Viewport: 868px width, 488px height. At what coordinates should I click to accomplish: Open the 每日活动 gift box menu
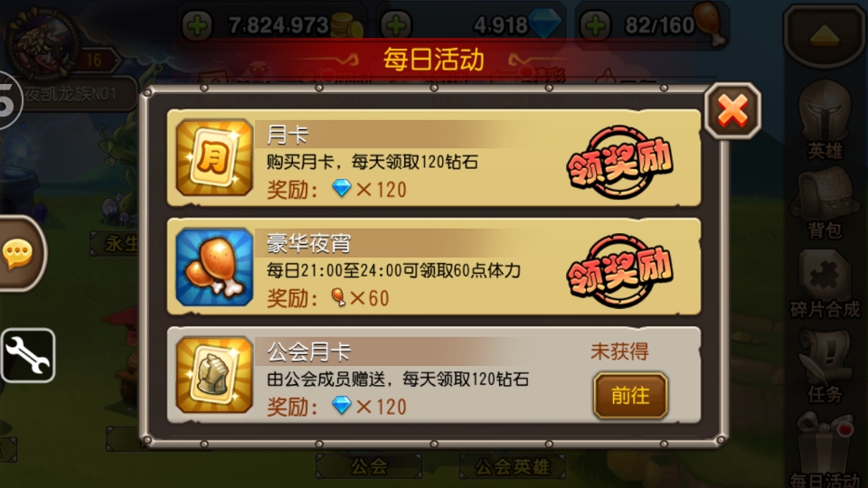pyautogui.click(x=825, y=451)
